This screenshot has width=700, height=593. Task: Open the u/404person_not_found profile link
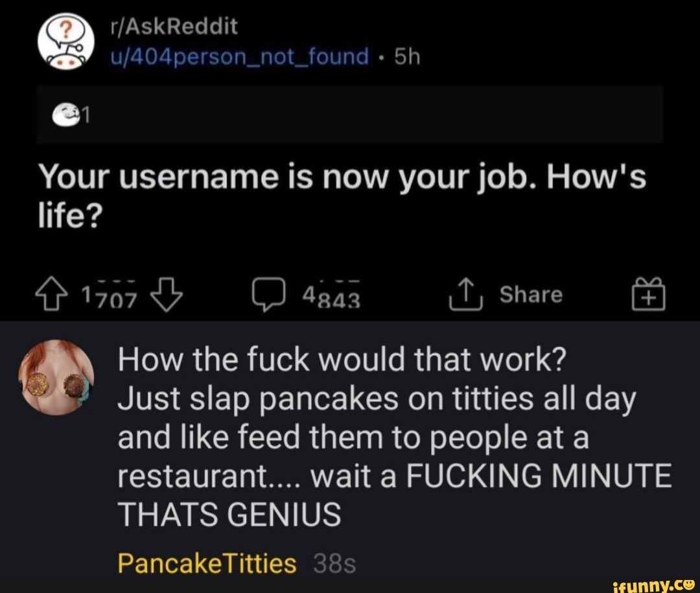tap(240, 57)
